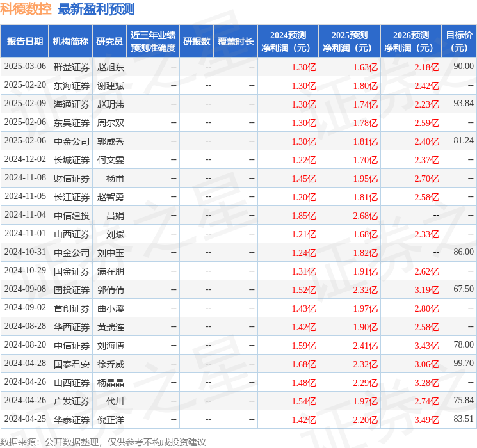Open the 中信建投 institution row
The image size is (477, 448).
[71, 215]
